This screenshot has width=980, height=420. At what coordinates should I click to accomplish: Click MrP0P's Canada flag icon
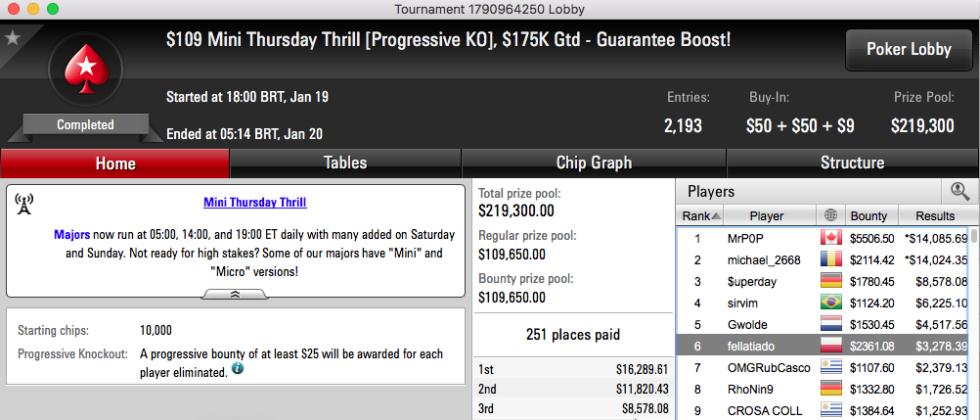point(831,239)
